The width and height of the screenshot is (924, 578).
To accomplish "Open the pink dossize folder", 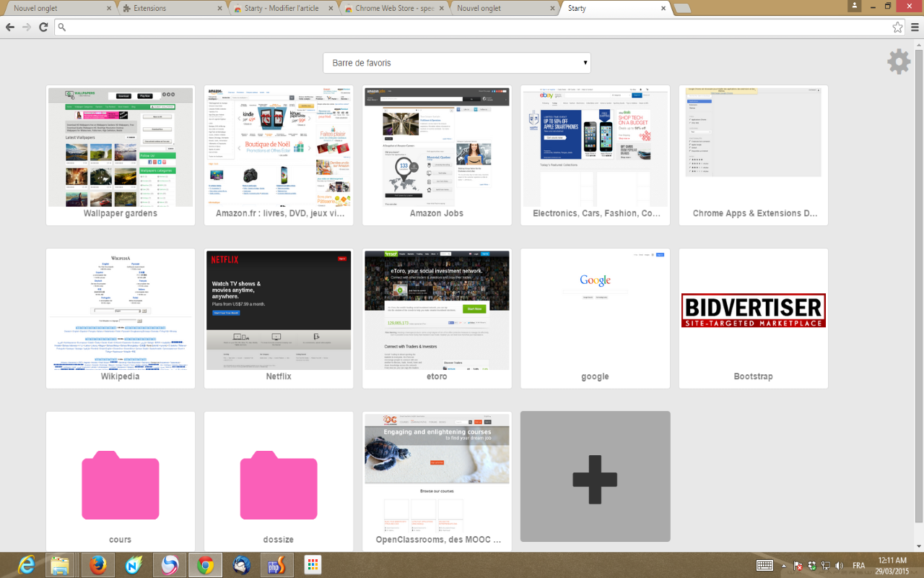I will [x=279, y=485].
